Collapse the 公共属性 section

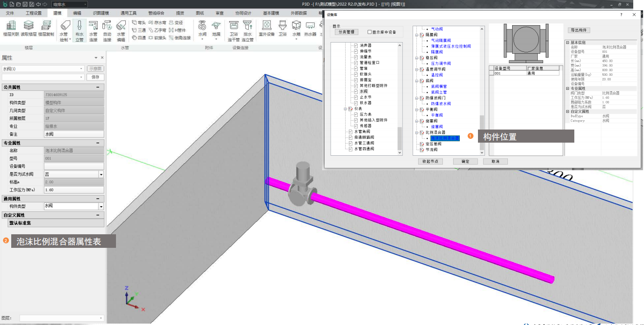98,87
